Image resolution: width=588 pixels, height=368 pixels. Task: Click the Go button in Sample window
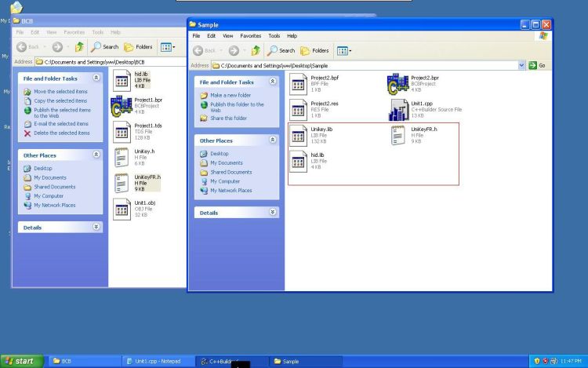537,65
